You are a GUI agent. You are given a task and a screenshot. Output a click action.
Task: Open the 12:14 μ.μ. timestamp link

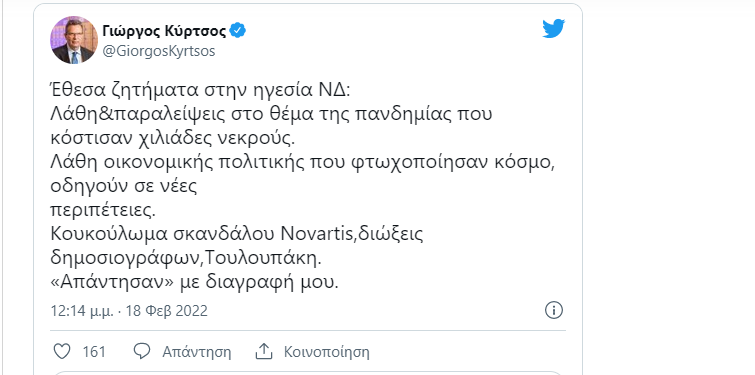82,311
